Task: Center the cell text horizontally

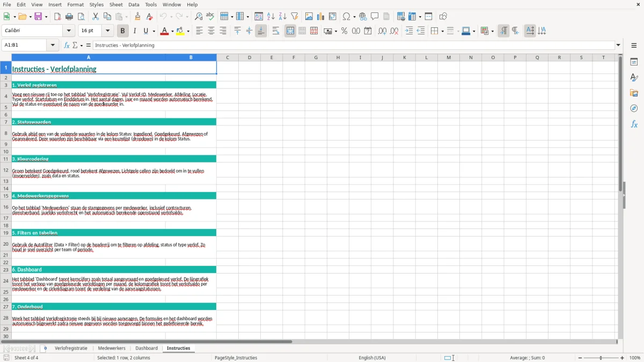Action: coord(211,31)
